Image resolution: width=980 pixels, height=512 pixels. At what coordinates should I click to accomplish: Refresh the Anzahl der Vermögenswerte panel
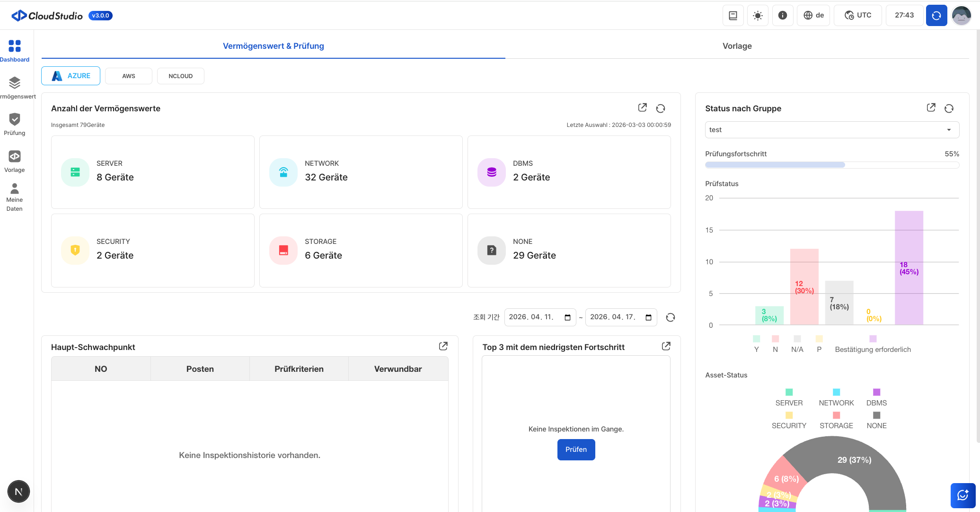click(661, 108)
